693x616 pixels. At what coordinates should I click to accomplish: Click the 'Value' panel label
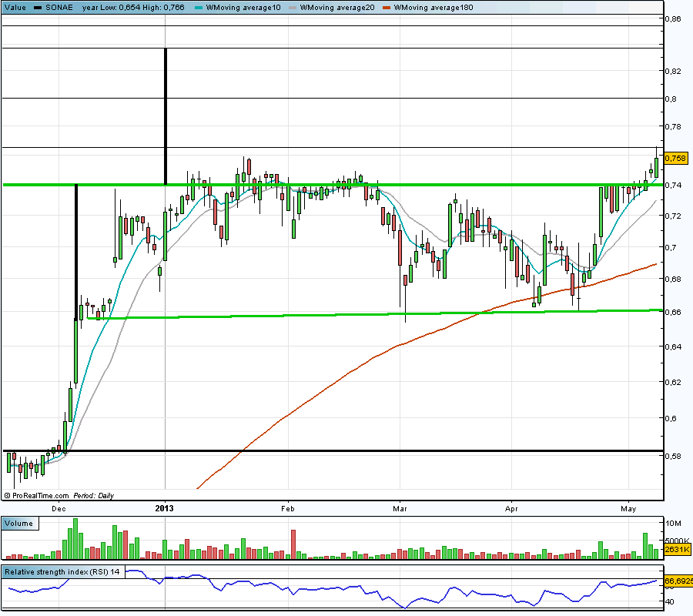15,8
